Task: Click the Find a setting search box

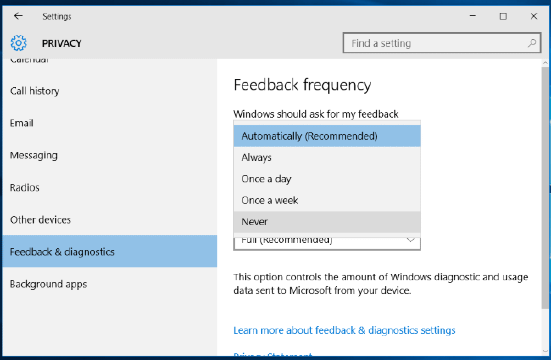Action: tap(442, 43)
